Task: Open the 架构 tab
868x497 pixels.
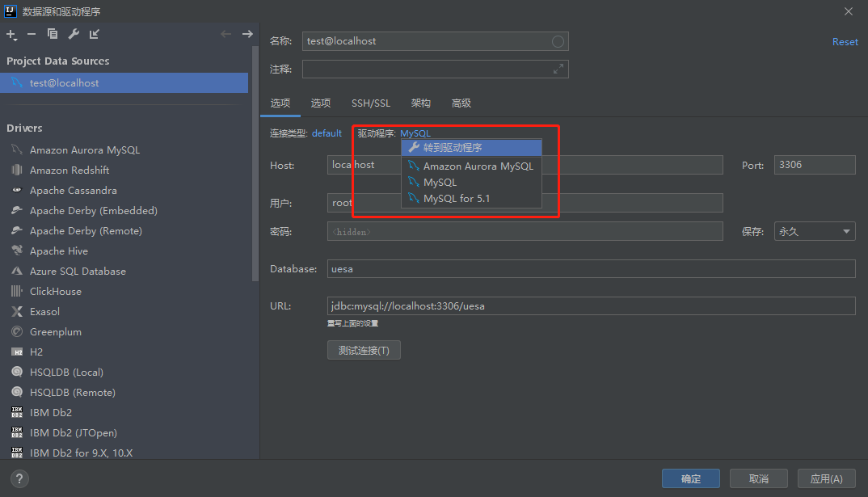Action: [x=420, y=103]
